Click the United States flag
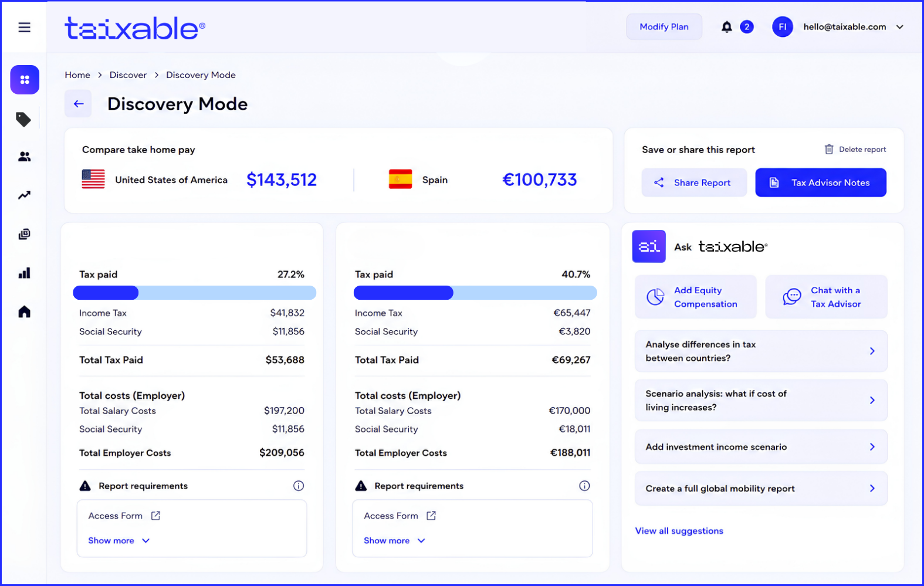924x586 pixels. 93,179
